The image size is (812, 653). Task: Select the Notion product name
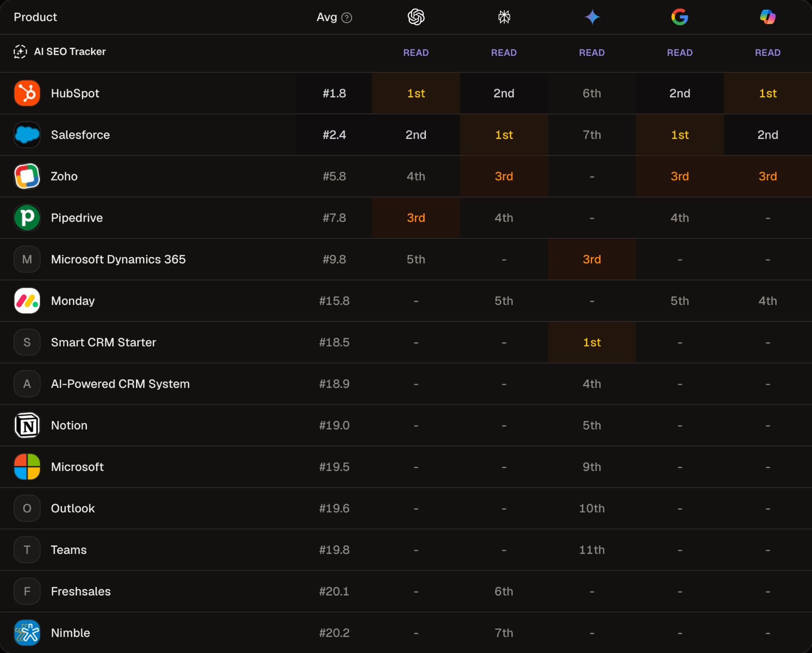[69, 425]
